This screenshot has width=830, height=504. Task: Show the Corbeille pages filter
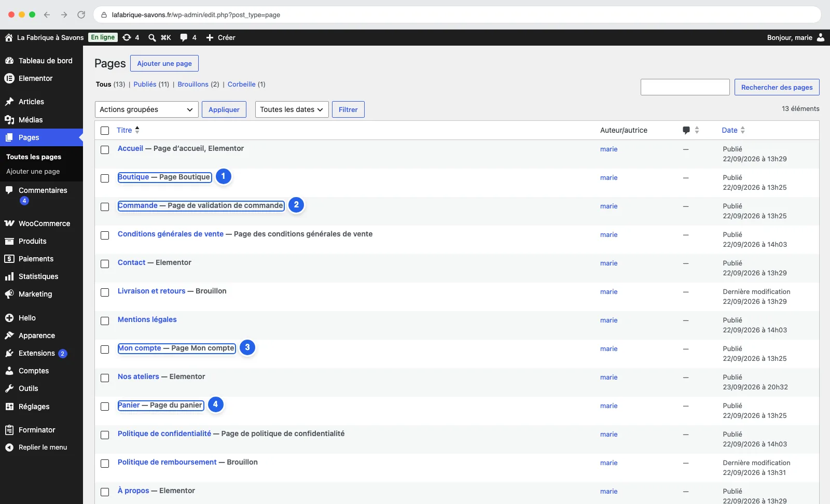pyautogui.click(x=242, y=84)
